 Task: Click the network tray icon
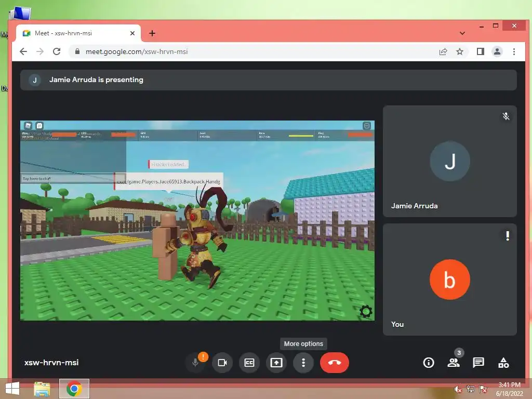(x=471, y=389)
